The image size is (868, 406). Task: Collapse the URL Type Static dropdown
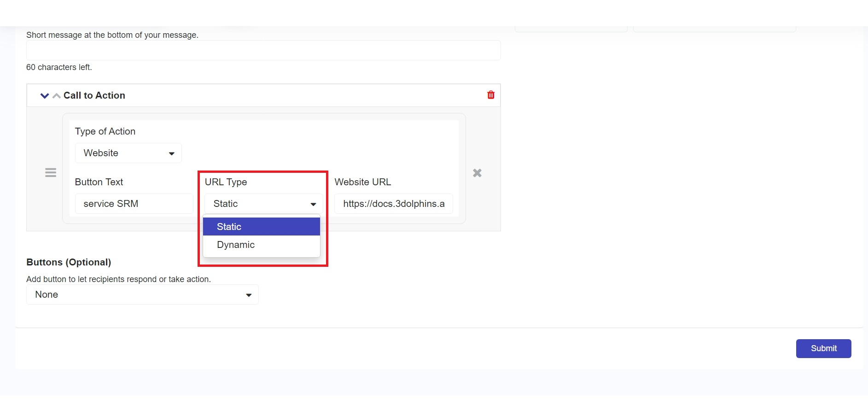tap(263, 204)
